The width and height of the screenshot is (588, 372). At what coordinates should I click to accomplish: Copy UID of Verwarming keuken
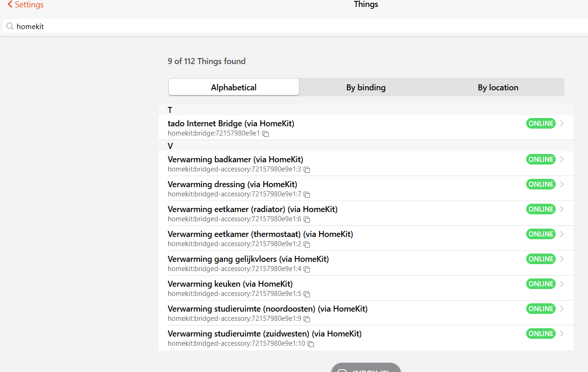(x=307, y=294)
